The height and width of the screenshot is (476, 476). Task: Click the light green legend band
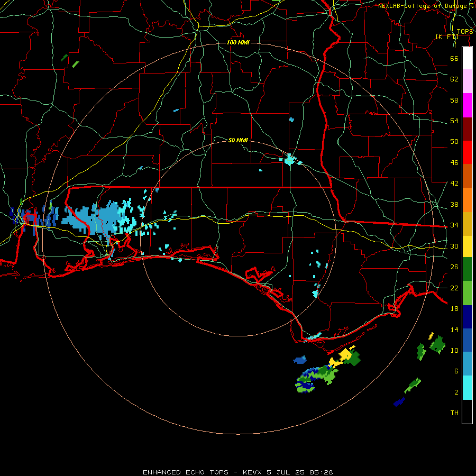point(467,292)
